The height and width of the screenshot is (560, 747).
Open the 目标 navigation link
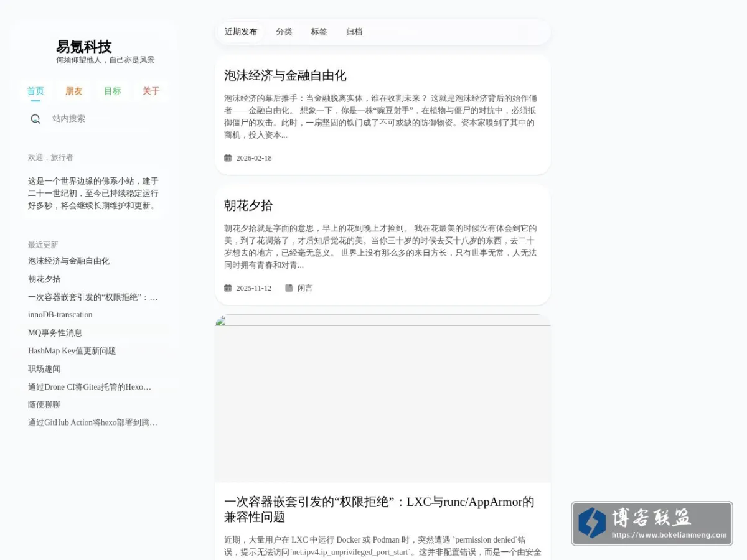[113, 91]
